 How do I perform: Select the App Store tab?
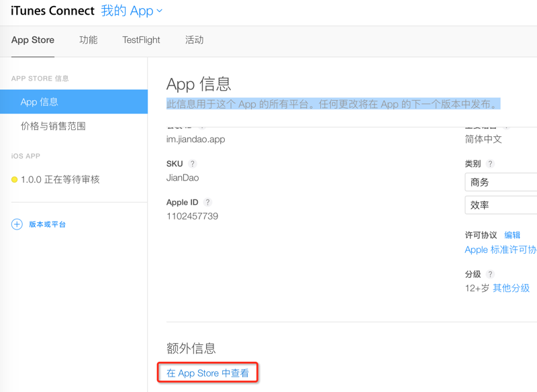point(33,40)
